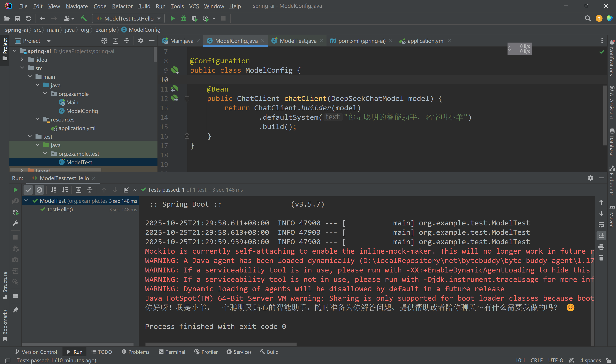616x364 pixels.
Task: Open the Problems tool window
Action: coord(135,352)
